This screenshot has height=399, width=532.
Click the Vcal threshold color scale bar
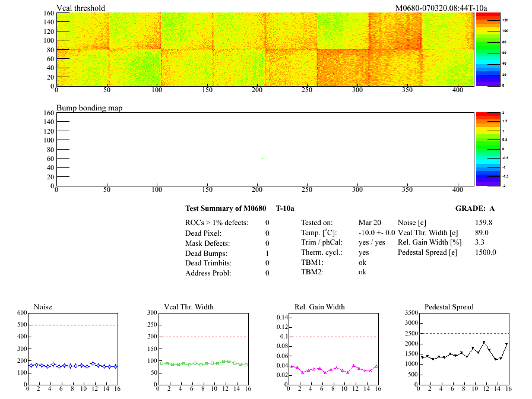(487, 49)
